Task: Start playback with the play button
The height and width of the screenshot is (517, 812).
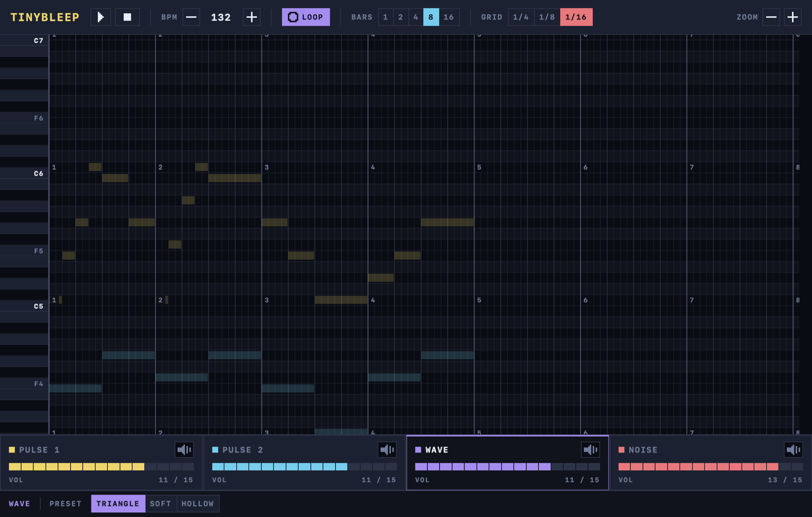Action: (x=100, y=17)
